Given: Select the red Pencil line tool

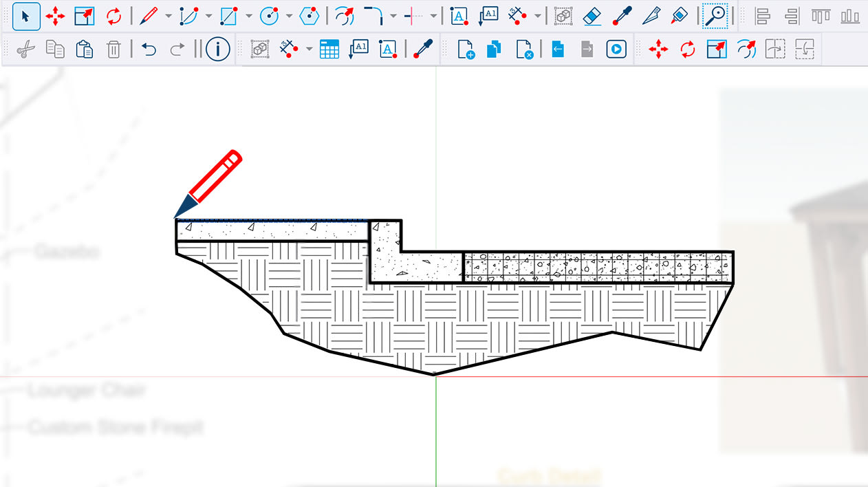Looking at the screenshot, I should [149, 16].
